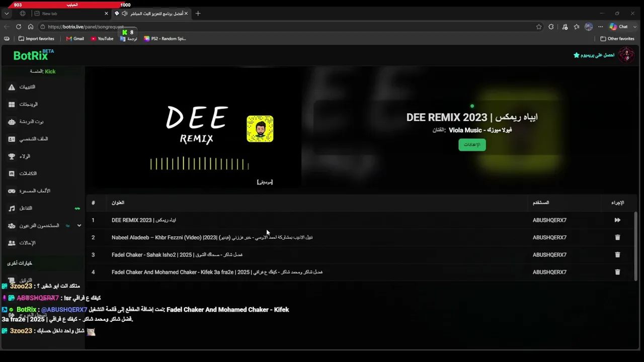Image resolution: width=644 pixels, height=362 pixels.
Task: Click the favorites bar toggle icon
Action: (7, 39)
